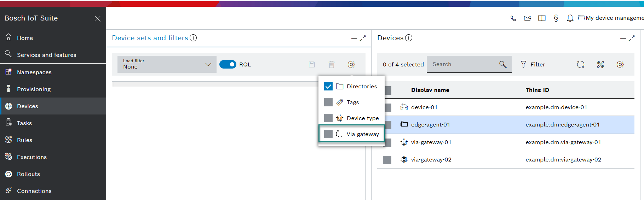
Task: Expand the Devices panel
Action: [632, 38]
